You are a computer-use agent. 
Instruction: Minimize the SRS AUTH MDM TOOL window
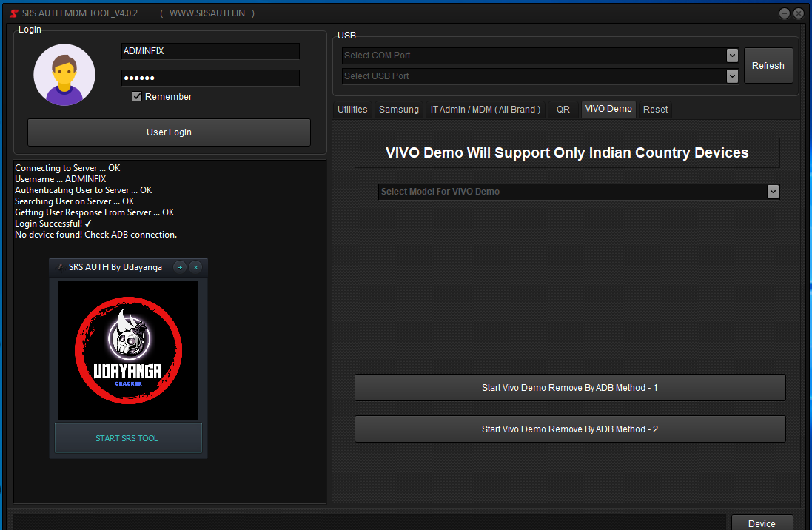785,13
